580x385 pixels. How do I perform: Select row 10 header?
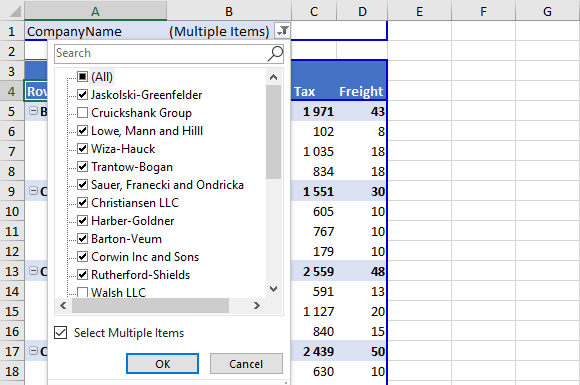pyautogui.click(x=12, y=211)
